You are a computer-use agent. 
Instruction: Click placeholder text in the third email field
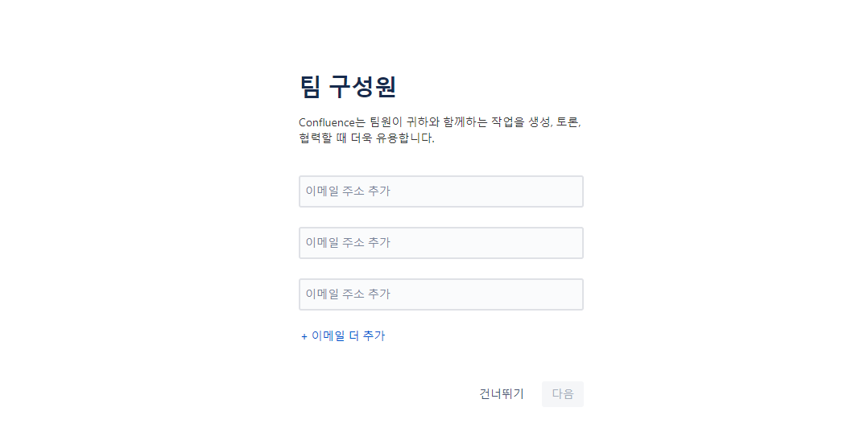pos(348,294)
